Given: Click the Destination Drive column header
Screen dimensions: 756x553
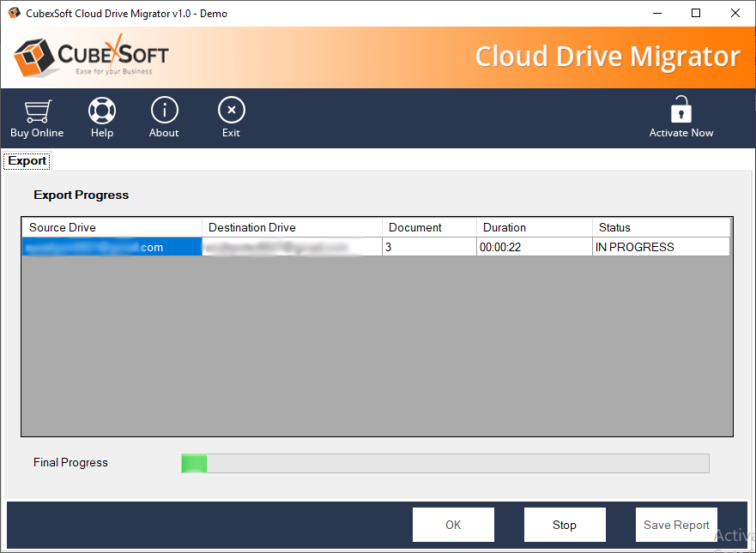Looking at the screenshot, I should (x=292, y=227).
